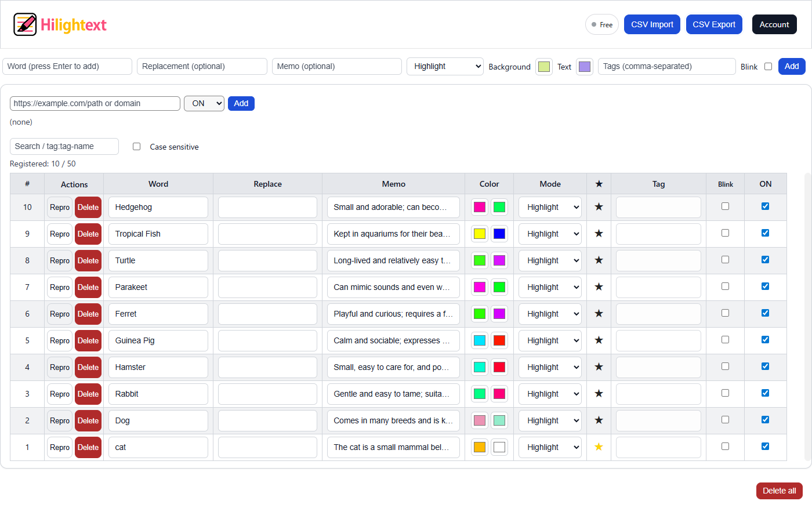Turn off the ON checkbox for Hedgehog
The image size is (812, 508).
click(x=765, y=206)
